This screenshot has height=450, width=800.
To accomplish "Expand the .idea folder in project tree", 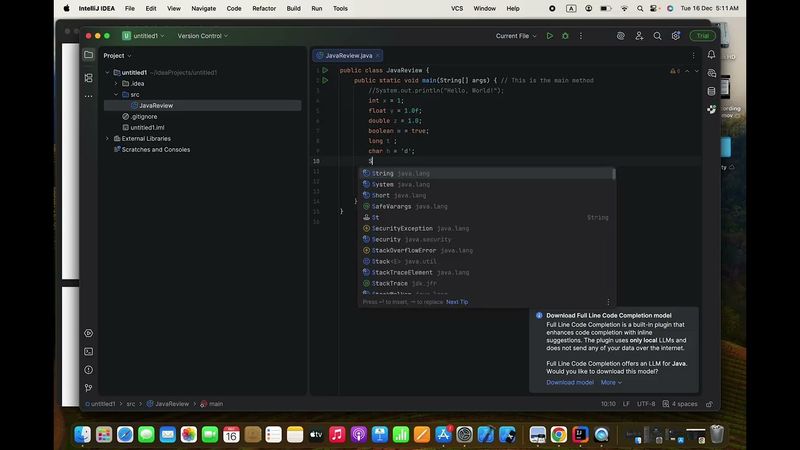I will coord(116,83).
